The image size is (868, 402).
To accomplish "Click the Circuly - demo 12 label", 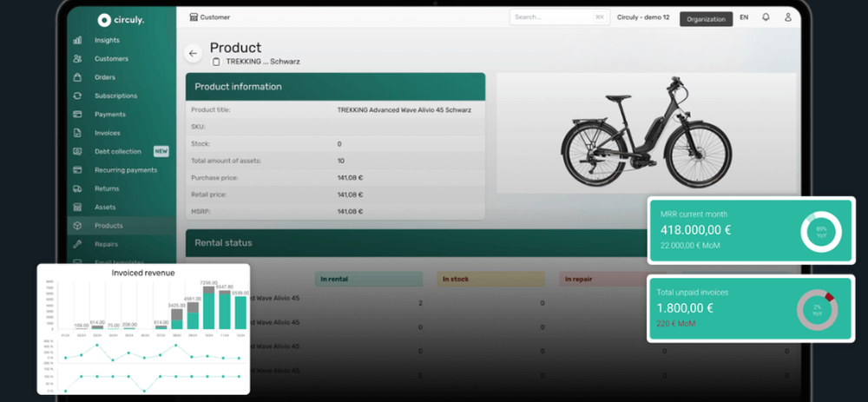I will click(643, 17).
